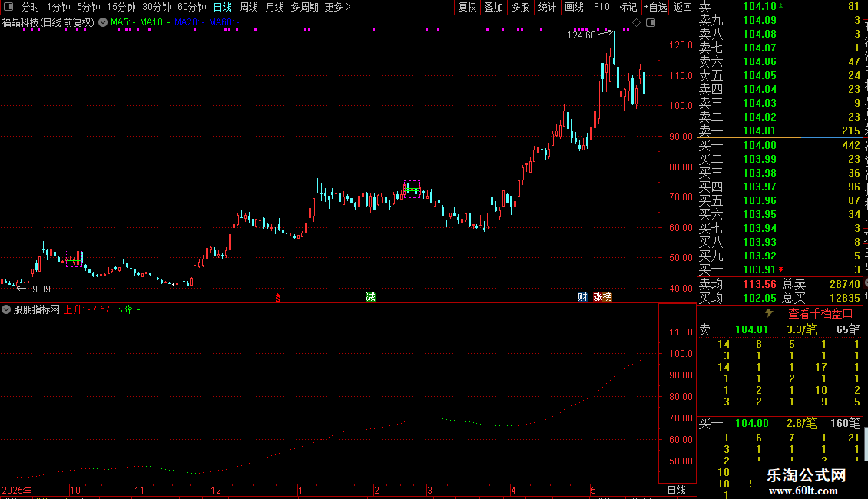Click the 买一 price 104.00 in order book
The height and width of the screenshot is (499, 868).
[x=759, y=145]
